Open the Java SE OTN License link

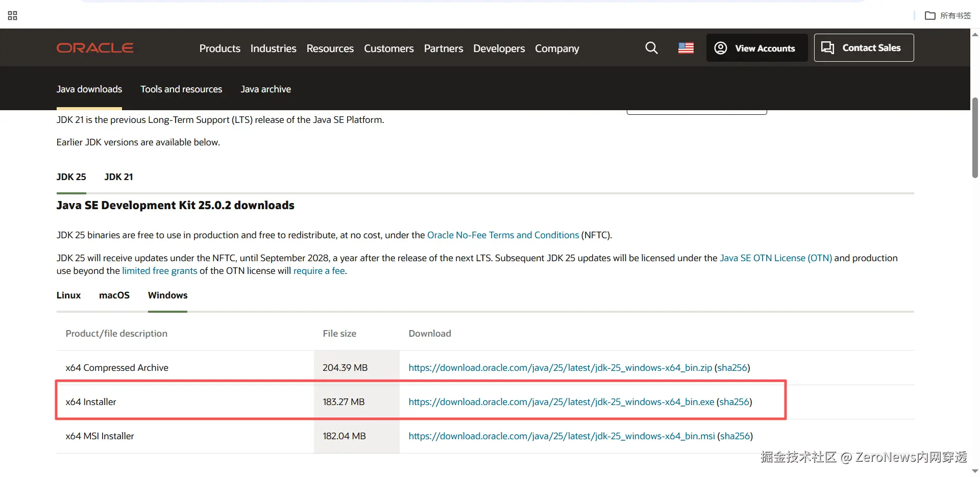pos(776,258)
